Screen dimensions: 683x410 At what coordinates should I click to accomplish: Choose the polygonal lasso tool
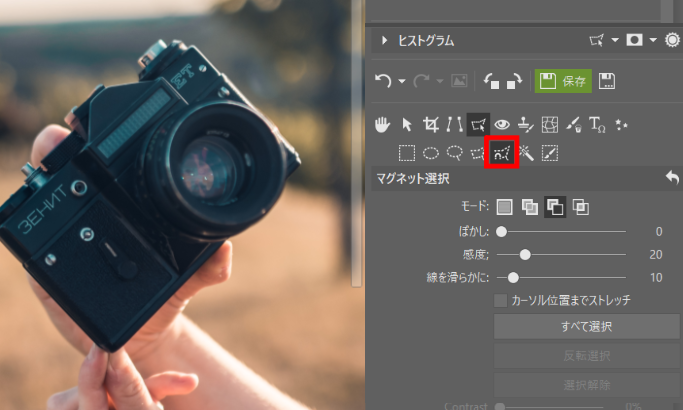tap(478, 153)
